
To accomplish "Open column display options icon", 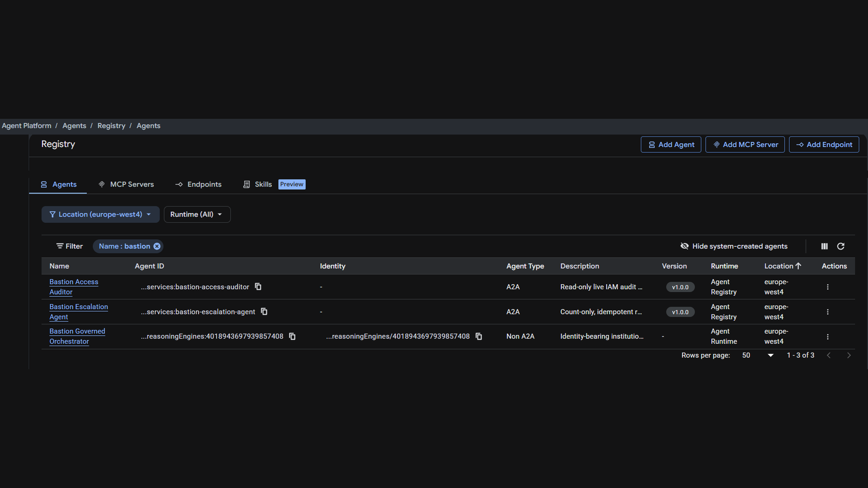I will point(825,246).
